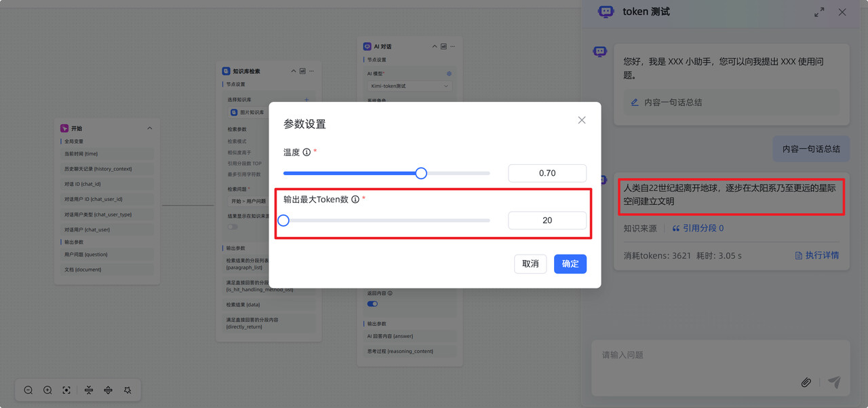Open AI model parameter settings gear

coord(449,73)
